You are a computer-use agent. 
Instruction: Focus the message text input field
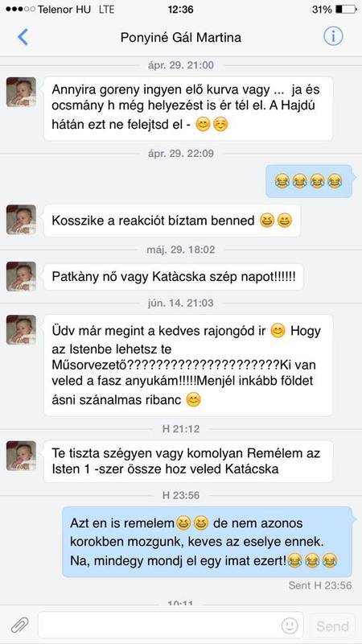click(171, 625)
